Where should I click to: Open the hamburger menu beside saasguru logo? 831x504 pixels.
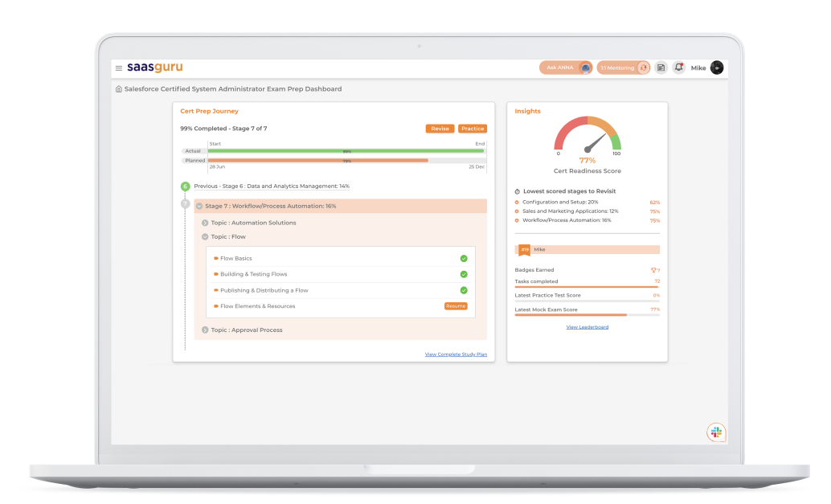119,68
